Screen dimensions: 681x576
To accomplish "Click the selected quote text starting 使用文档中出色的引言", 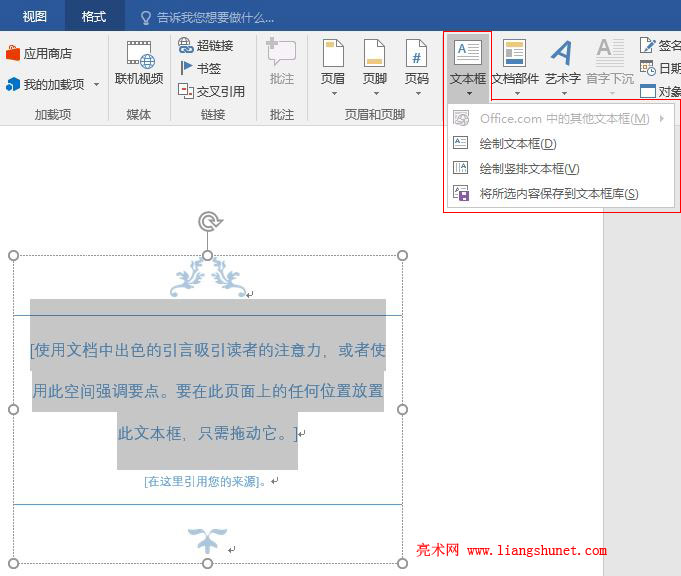I will point(208,350).
